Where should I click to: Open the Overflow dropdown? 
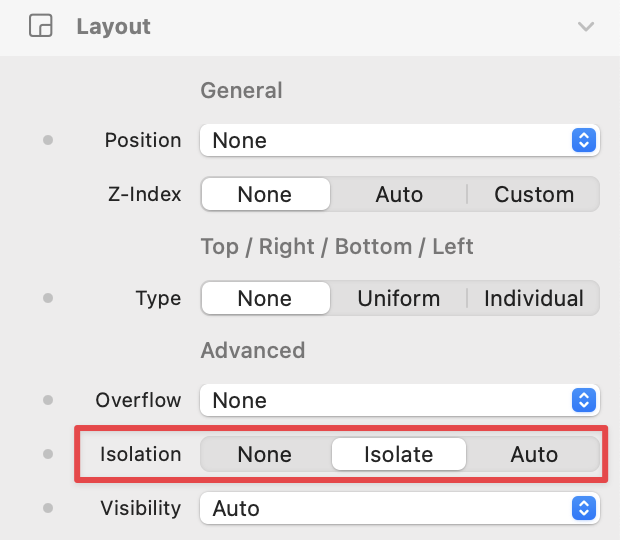pyautogui.click(x=399, y=401)
